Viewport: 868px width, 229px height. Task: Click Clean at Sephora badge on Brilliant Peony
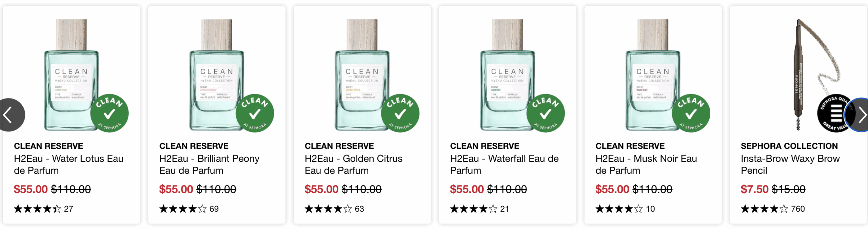pos(255,113)
